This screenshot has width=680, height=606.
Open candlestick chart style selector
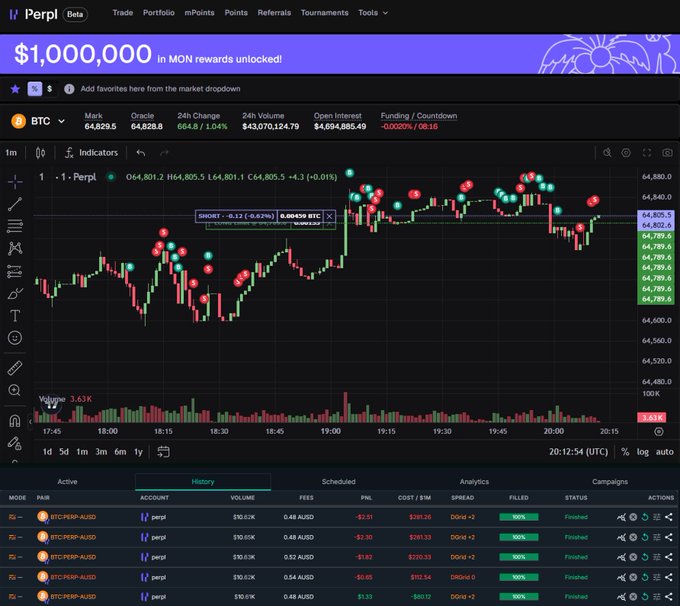tap(40, 153)
